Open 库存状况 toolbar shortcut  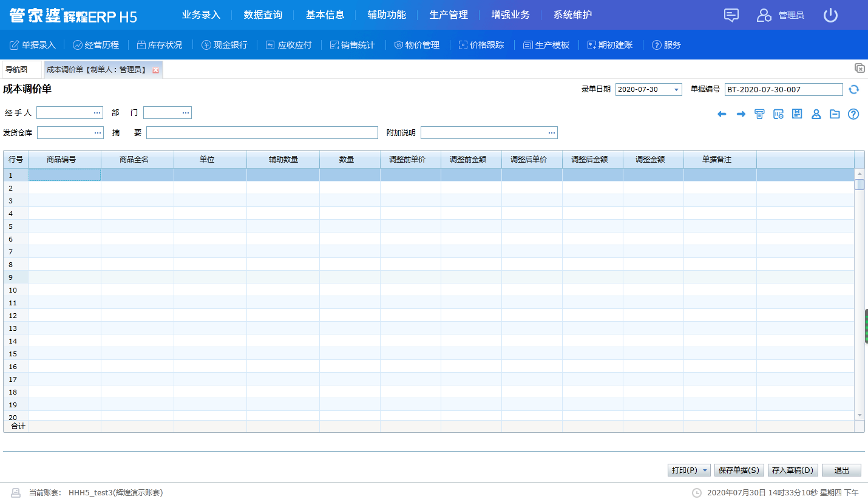point(159,45)
